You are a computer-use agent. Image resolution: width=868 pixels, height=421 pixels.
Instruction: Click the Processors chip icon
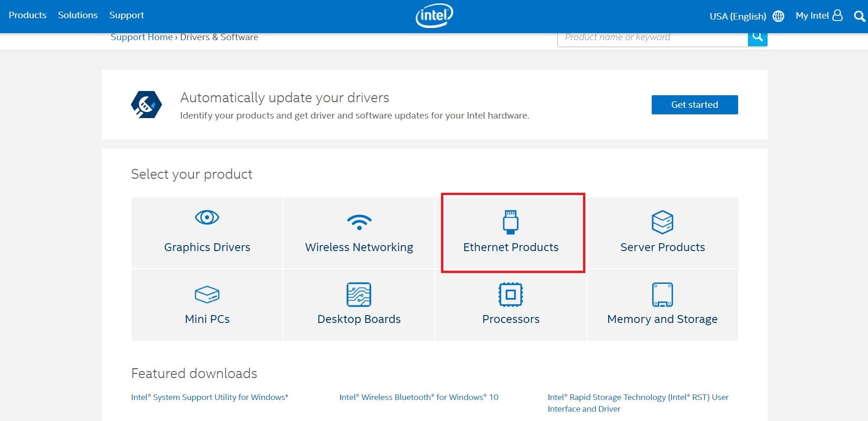point(511,295)
